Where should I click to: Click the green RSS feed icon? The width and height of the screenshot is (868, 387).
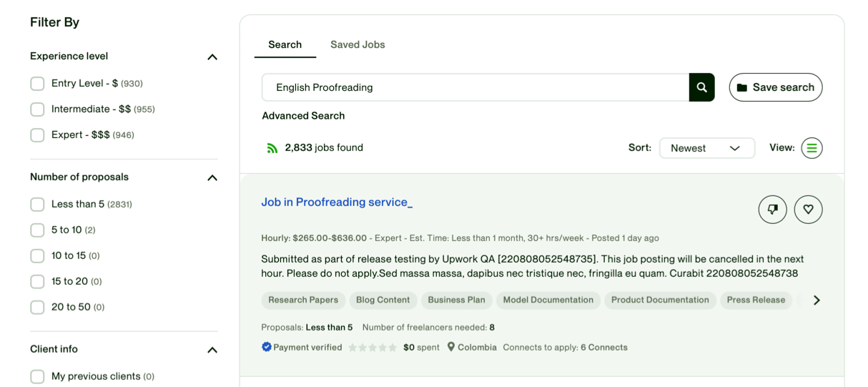272,148
